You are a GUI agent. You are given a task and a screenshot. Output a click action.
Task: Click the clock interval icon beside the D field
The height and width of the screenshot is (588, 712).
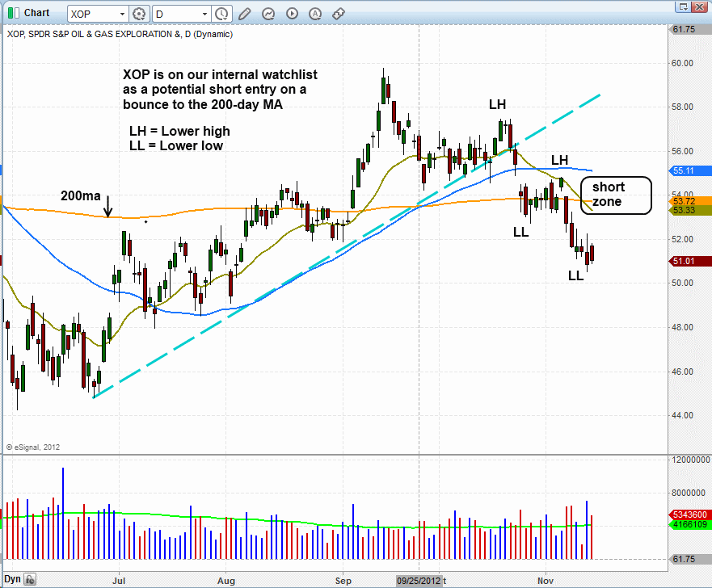click(x=221, y=14)
